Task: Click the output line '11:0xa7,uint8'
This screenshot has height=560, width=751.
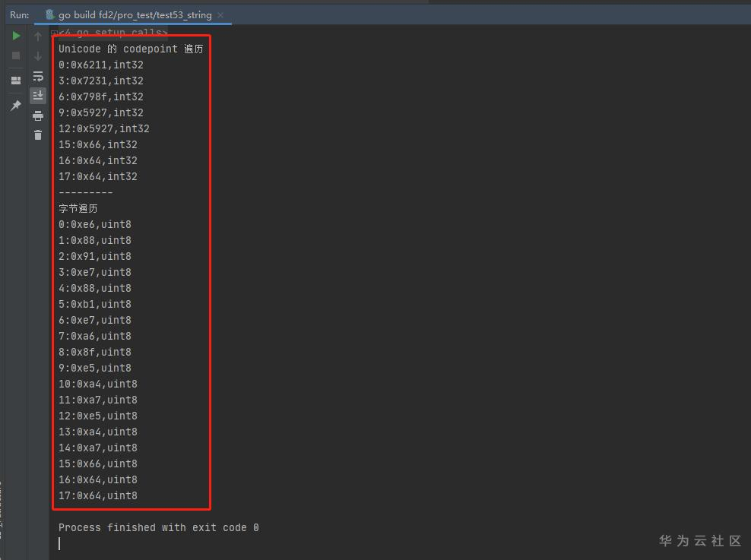Action: coord(98,400)
